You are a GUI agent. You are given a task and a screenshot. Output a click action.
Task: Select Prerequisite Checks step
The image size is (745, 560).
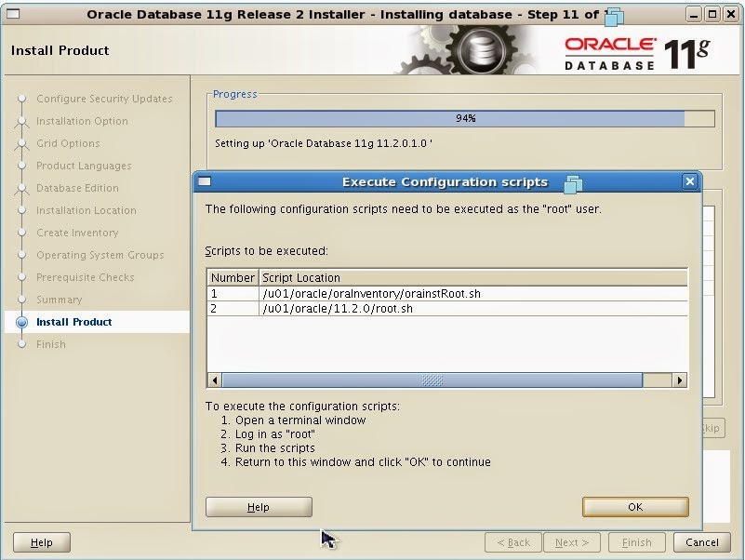pos(85,277)
